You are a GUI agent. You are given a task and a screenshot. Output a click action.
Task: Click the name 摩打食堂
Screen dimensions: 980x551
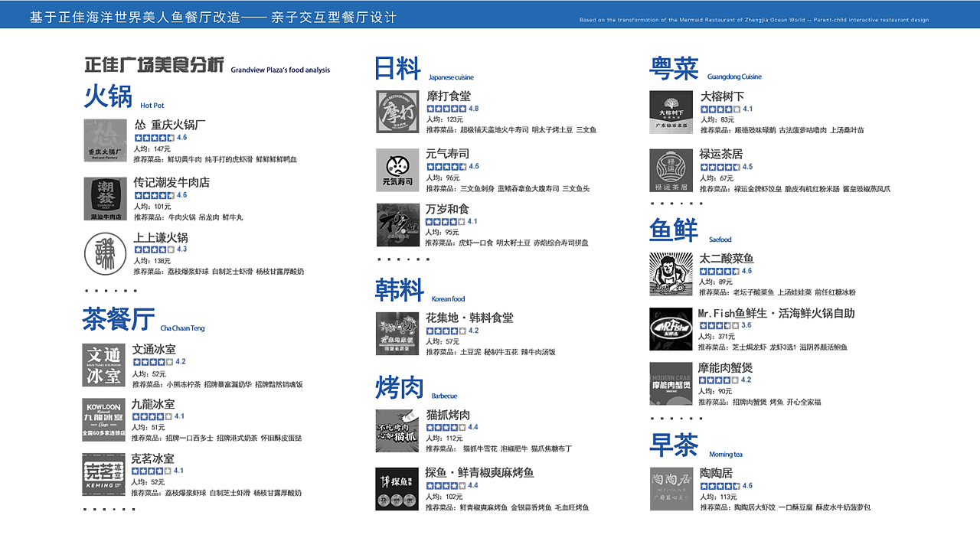coord(449,96)
